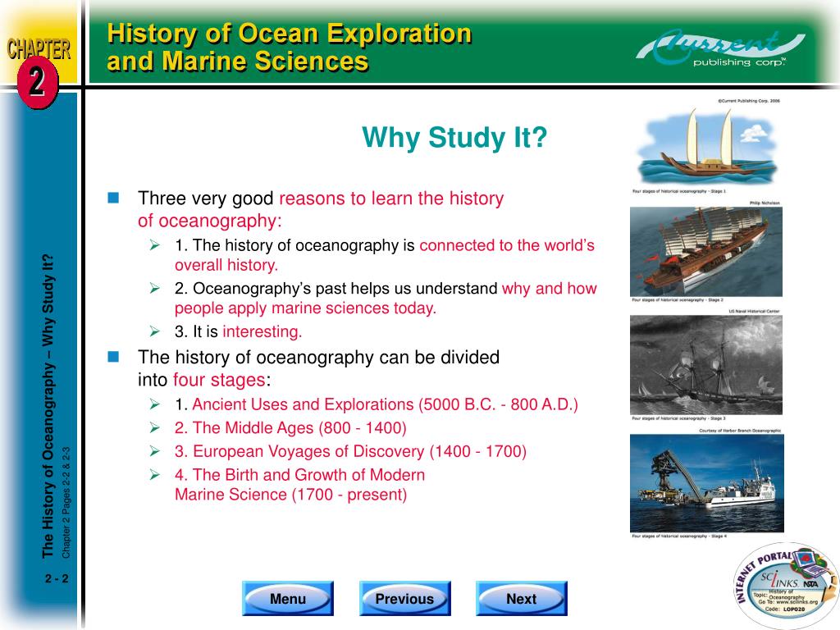The image size is (840, 630).
Task: Click the 'US Naval Historical Center' credit
Action: 754,311
